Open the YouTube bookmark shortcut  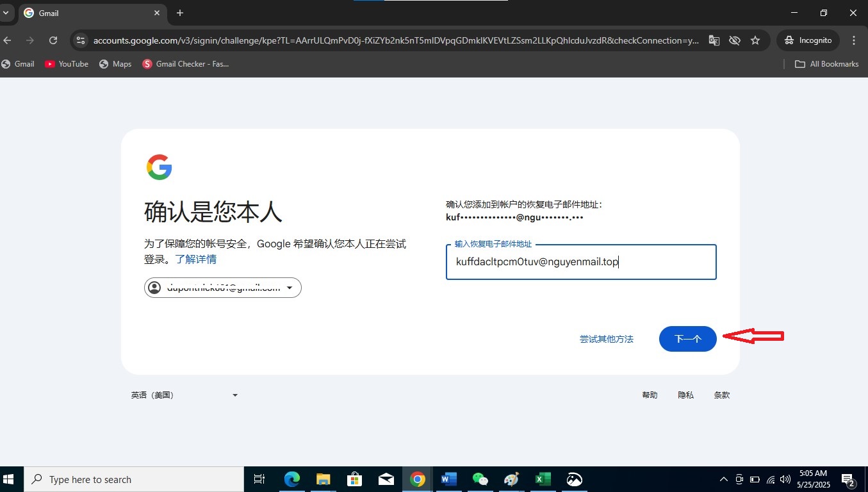pos(66,63)
